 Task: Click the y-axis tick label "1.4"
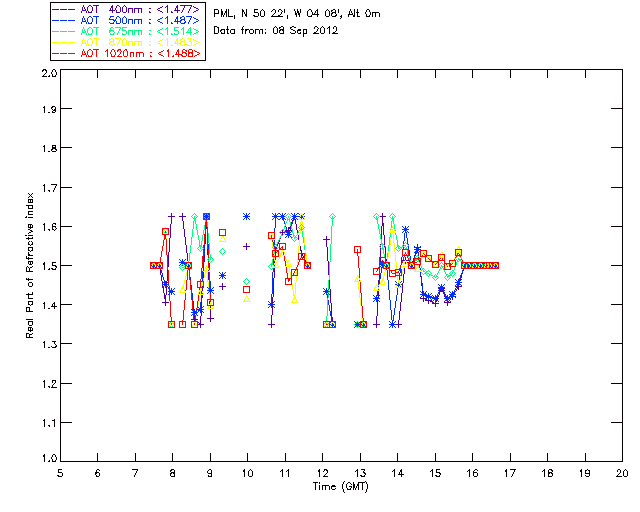coord(49,305)
